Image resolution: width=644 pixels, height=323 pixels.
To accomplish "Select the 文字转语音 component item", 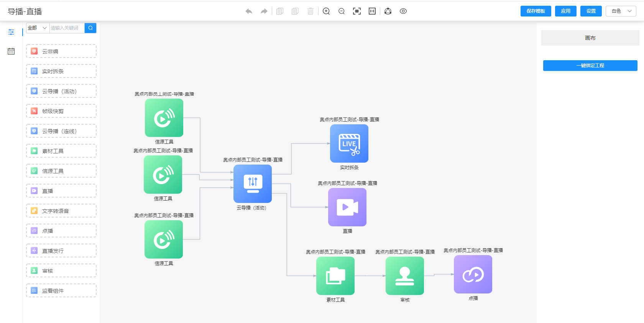I will 61,211.
